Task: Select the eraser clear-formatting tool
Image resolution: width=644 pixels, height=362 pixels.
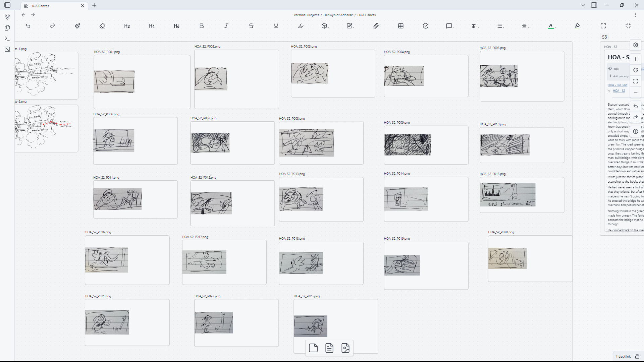Action: pyautogui.click(x=102, y=26)
